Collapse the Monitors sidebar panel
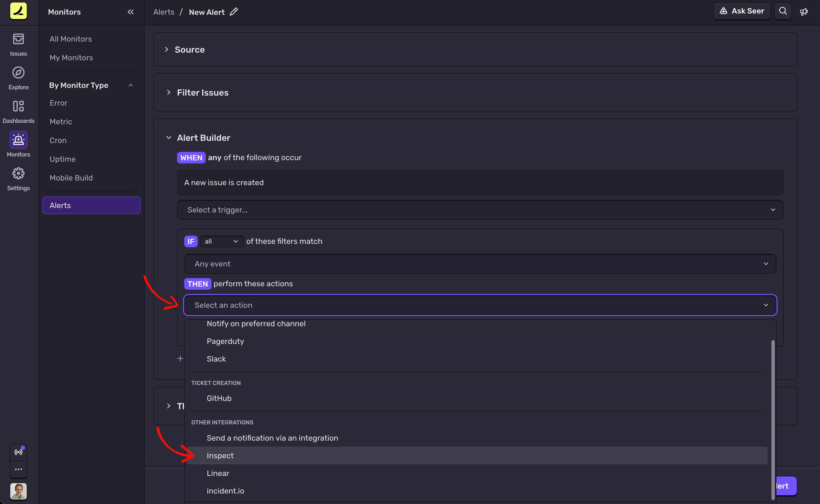The image size is (820, 504). click(x=131, y=12)
